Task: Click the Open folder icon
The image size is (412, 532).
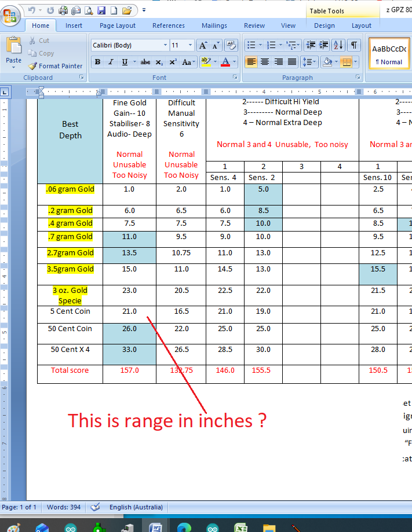Action: click(x=127, y=10)
